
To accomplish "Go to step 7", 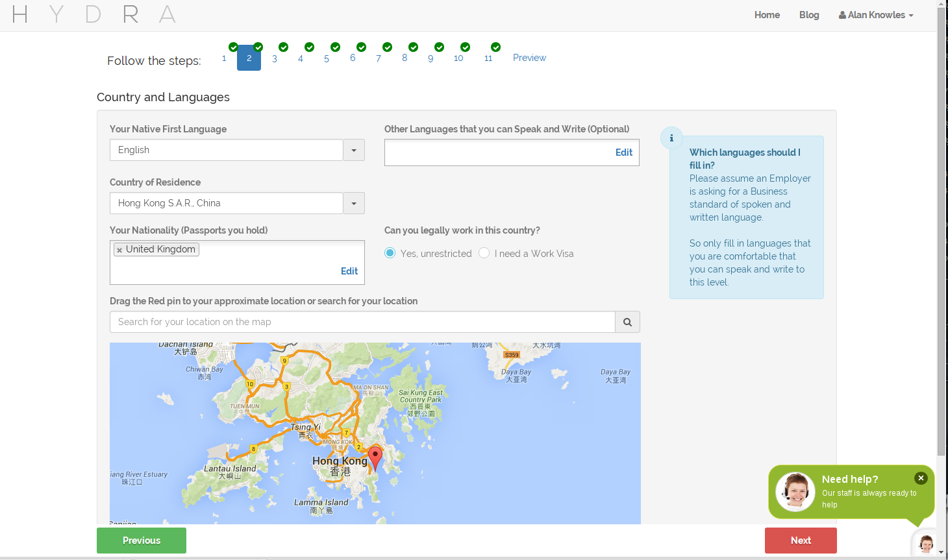I will [379, 58].
